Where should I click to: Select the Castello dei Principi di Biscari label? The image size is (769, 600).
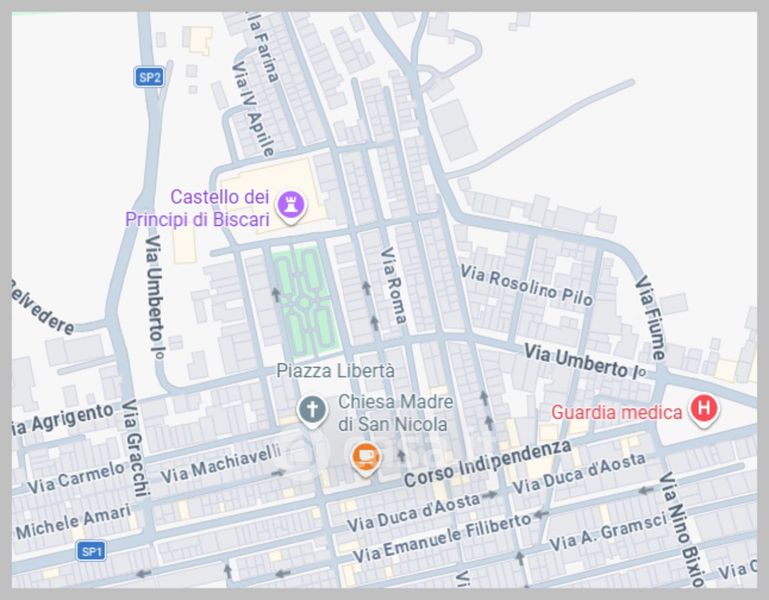pyautogui.click(x=197, y=208)
